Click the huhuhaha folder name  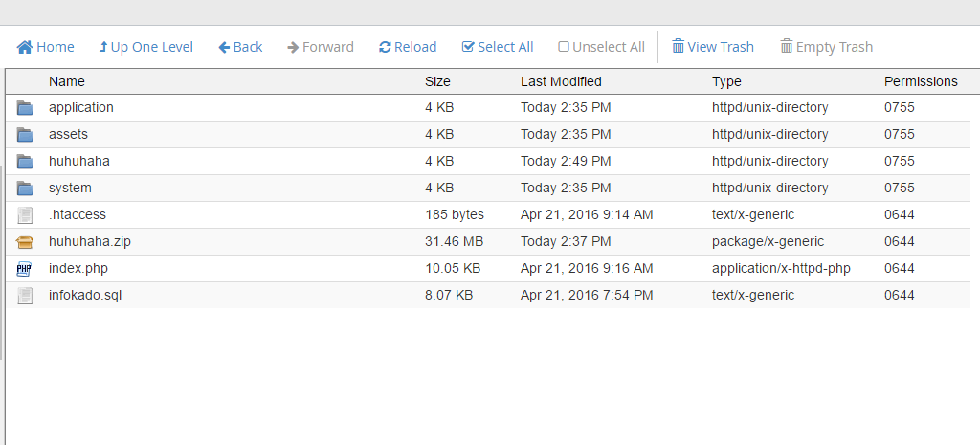tap(79, 161)
